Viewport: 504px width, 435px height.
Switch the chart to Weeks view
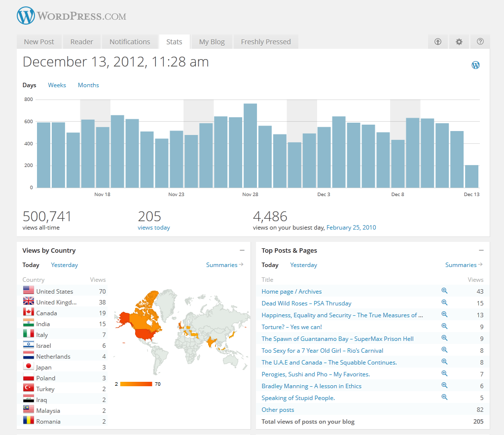57,85
